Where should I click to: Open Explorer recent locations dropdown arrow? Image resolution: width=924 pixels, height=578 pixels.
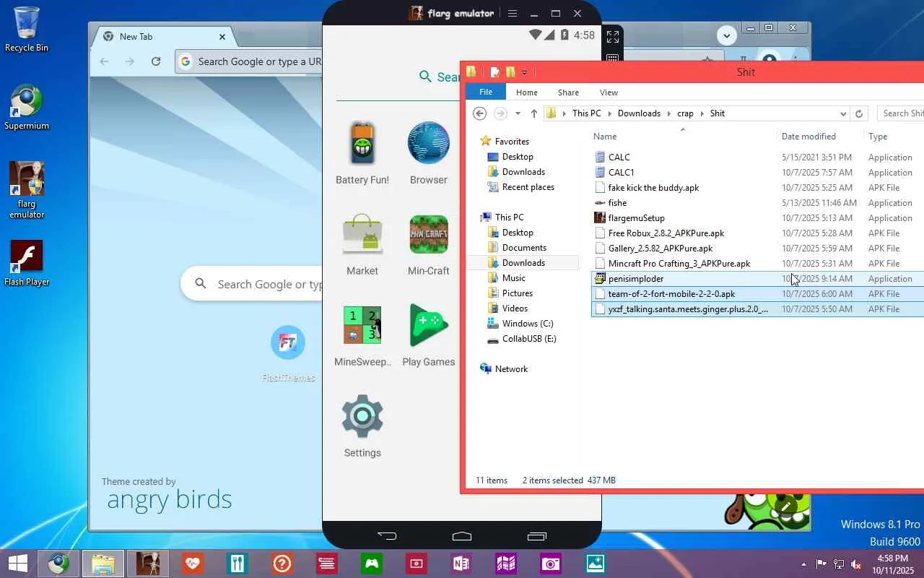[x=518, y=113]
